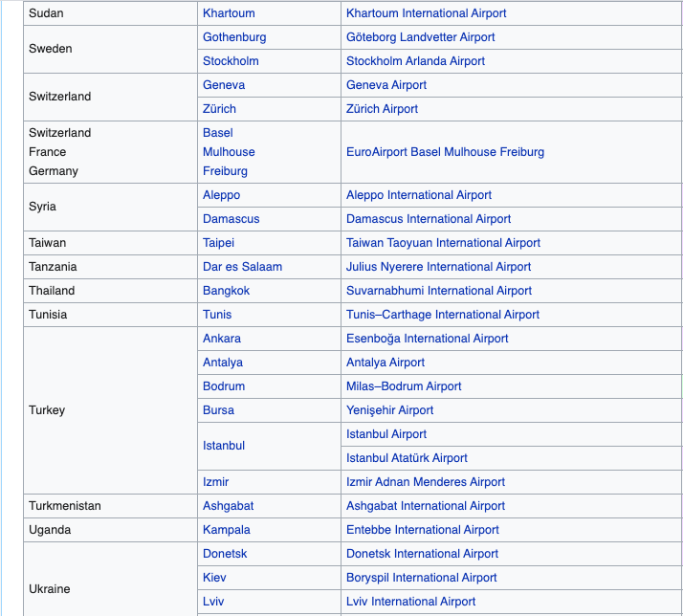Open the Khartoum city link
This screenshot has height=616, width=683.
[229, 13]
